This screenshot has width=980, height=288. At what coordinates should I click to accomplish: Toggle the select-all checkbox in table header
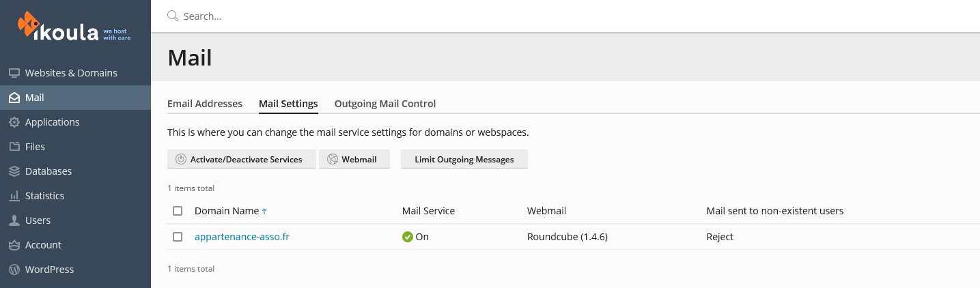tap(178, 211)
